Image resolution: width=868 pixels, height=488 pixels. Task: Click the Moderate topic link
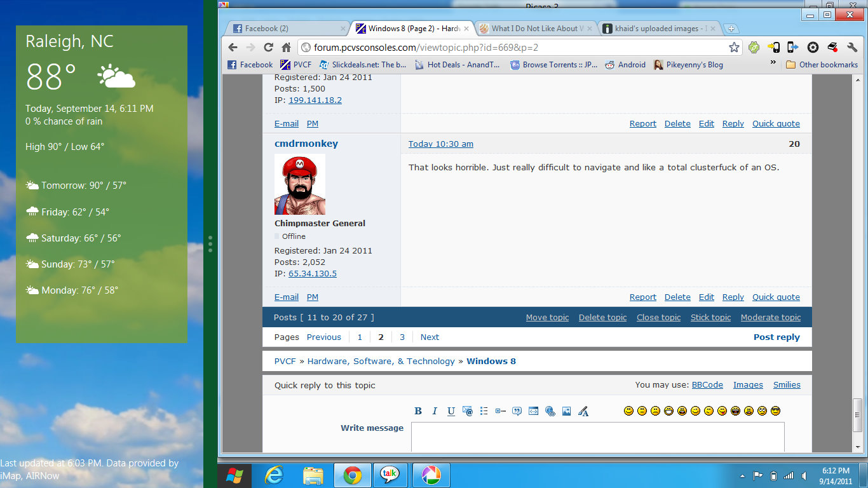point(771,318)
